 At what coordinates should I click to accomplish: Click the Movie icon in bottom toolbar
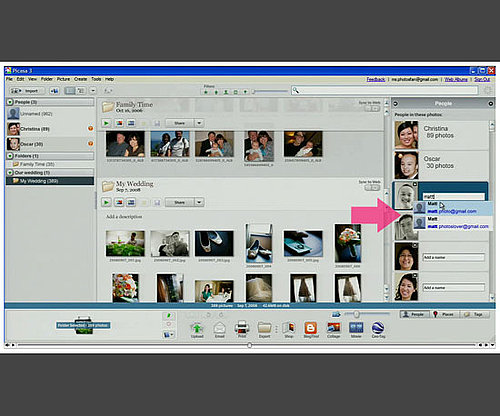(x=356, y=330)
